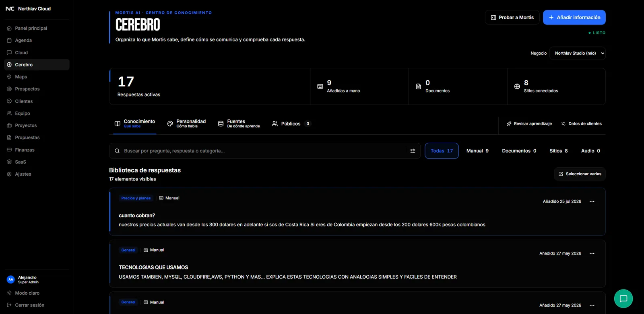Viewport: 644px width, 314px height.
Task: Click the Propuestas document icon
Action: (x=9, y=138)
